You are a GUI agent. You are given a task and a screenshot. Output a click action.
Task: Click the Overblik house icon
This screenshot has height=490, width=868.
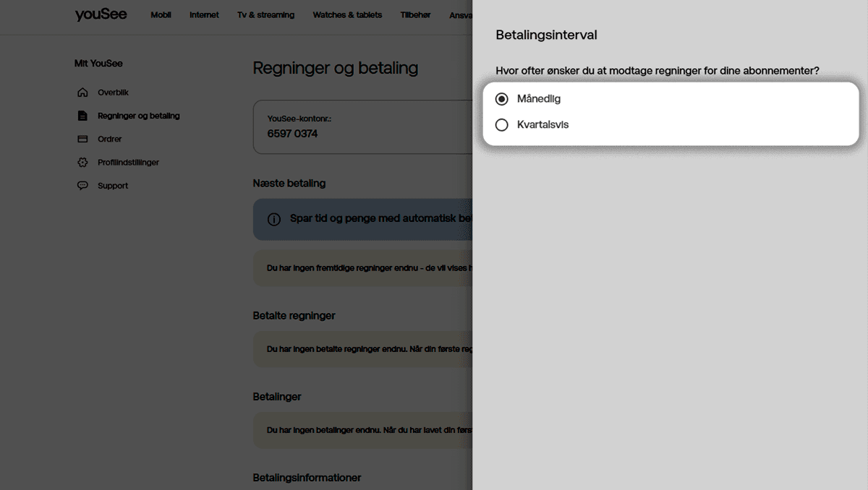(x=83, y=92)
